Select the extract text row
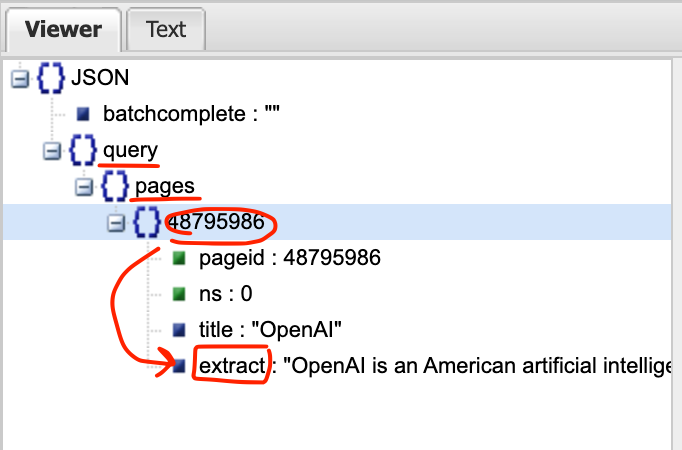 (x=435, y=366)
